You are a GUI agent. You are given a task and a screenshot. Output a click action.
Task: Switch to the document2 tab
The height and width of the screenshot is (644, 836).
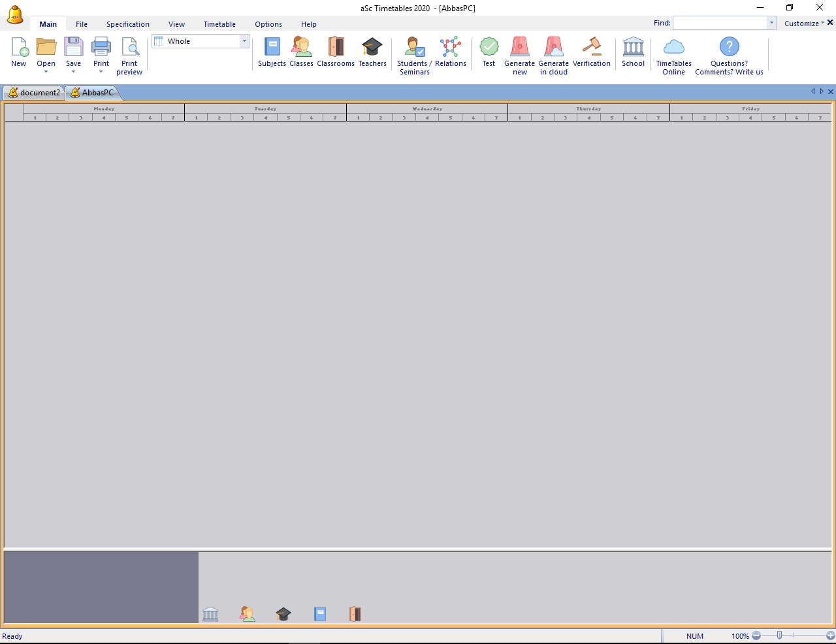pyautogui.click(x=34, y=93)
